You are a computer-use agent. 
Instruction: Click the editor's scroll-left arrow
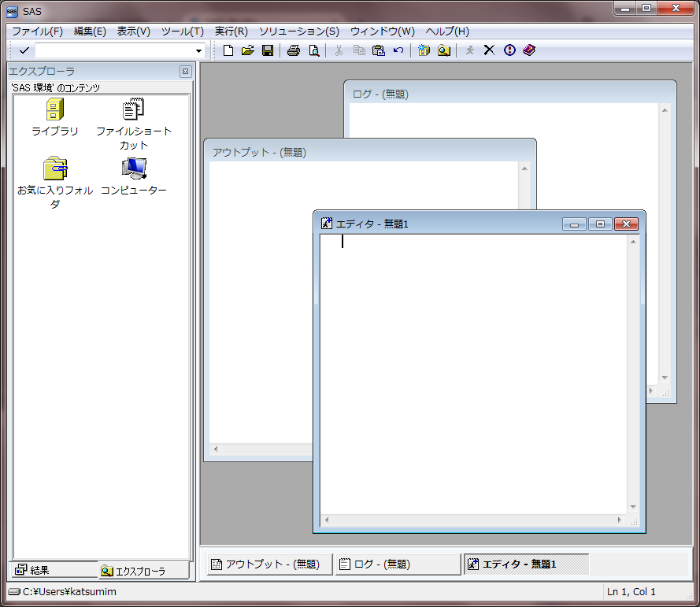[327, 520]
